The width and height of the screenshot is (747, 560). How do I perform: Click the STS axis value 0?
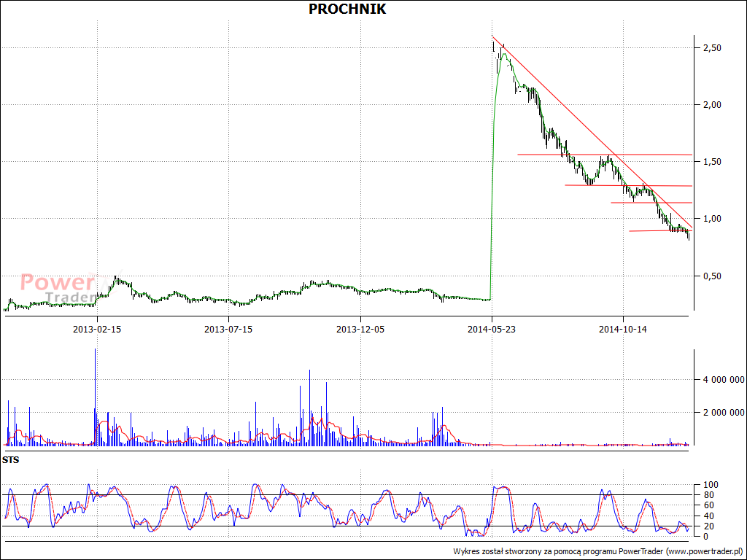click(705, 536)
